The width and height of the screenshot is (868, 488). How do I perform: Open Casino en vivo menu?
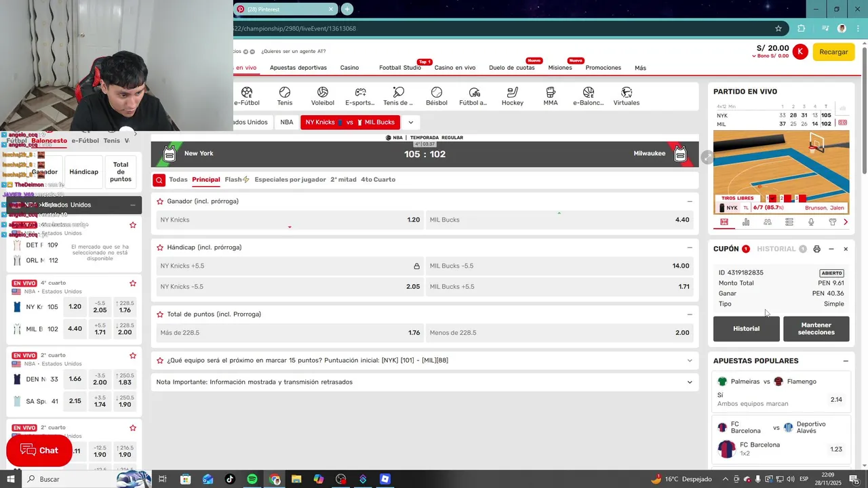455,68
